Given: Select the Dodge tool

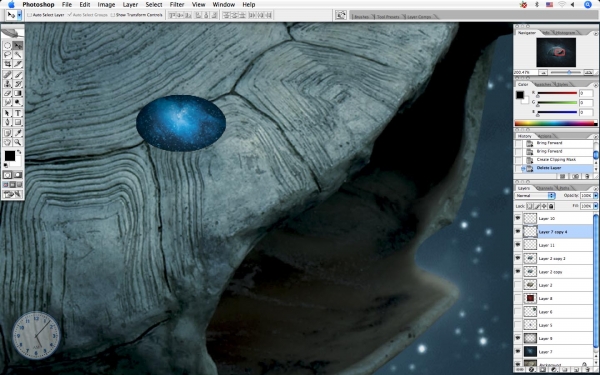Looking at the screenshot, I should pyautogui.click(x=18, y=102).
